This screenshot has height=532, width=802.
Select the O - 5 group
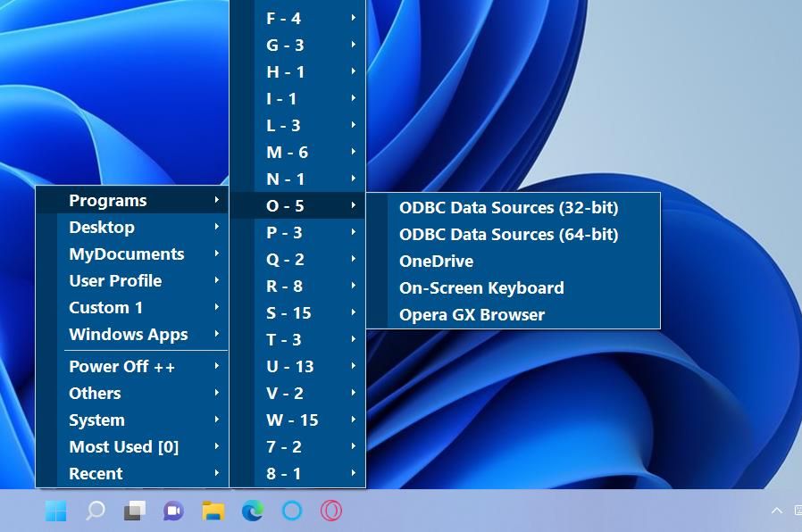click(297, 205)
